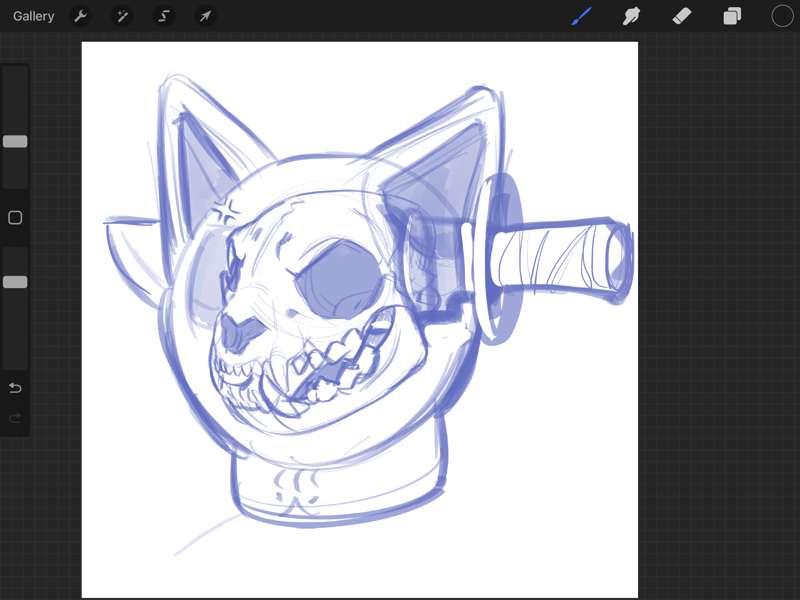This screenshot has width=800, height=600.
Task: Open the Actions wrench menu
Action: (x=80, y=16)
